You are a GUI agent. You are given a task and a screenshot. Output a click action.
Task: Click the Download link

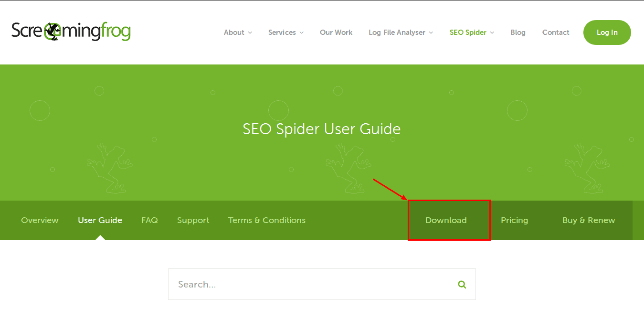pyautogui.click(x=446, y=220)
